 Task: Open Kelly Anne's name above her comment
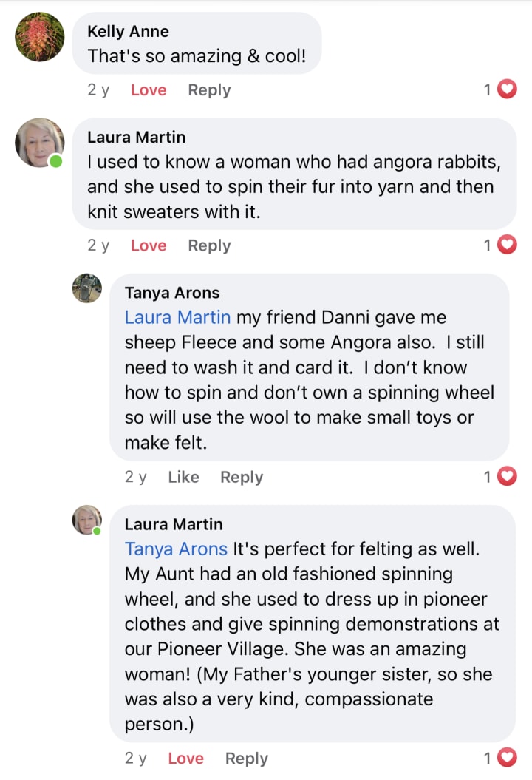(128, 31)
